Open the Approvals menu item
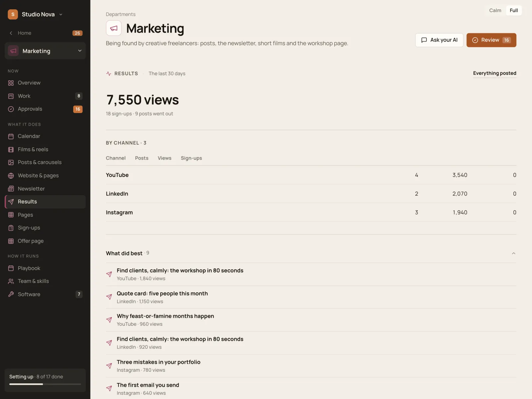Image resolution: width=532 pixels, height=399 pixels. (x=45, y=109)
